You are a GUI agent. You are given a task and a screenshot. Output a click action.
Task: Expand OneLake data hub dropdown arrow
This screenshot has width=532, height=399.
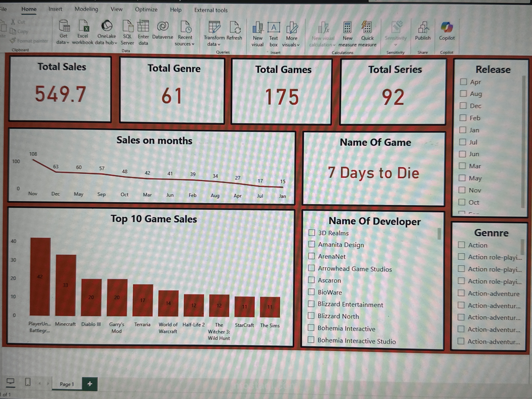[116, 43]
